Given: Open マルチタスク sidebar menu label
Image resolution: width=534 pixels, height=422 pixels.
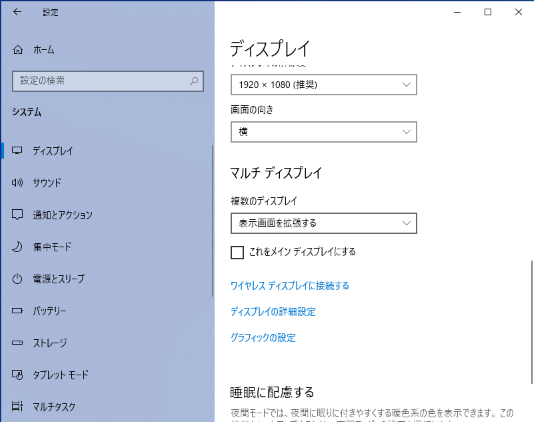Looking at the screenshot, I should pos(54,406).
